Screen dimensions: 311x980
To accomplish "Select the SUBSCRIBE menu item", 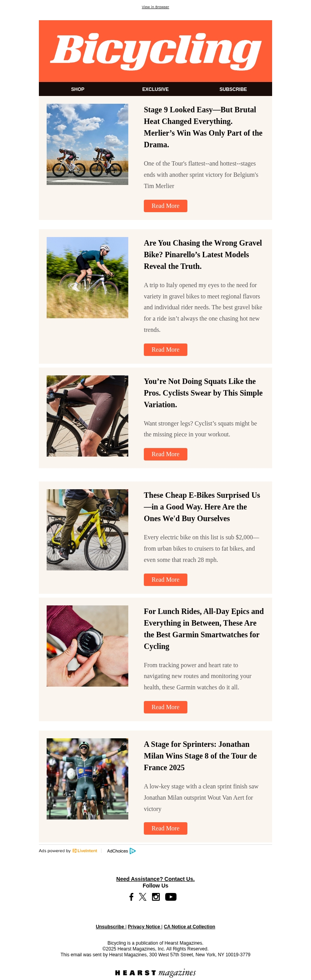I will tap(233, 89).
